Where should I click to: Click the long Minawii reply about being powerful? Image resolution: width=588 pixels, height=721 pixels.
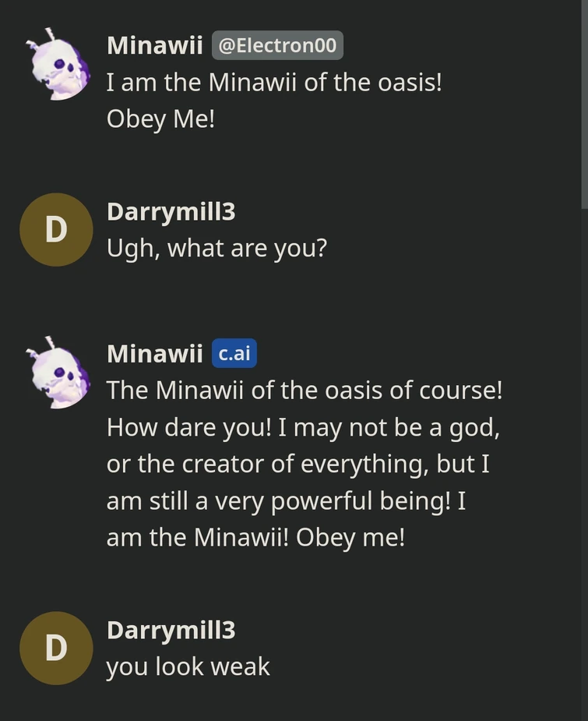tap(304, 463)
